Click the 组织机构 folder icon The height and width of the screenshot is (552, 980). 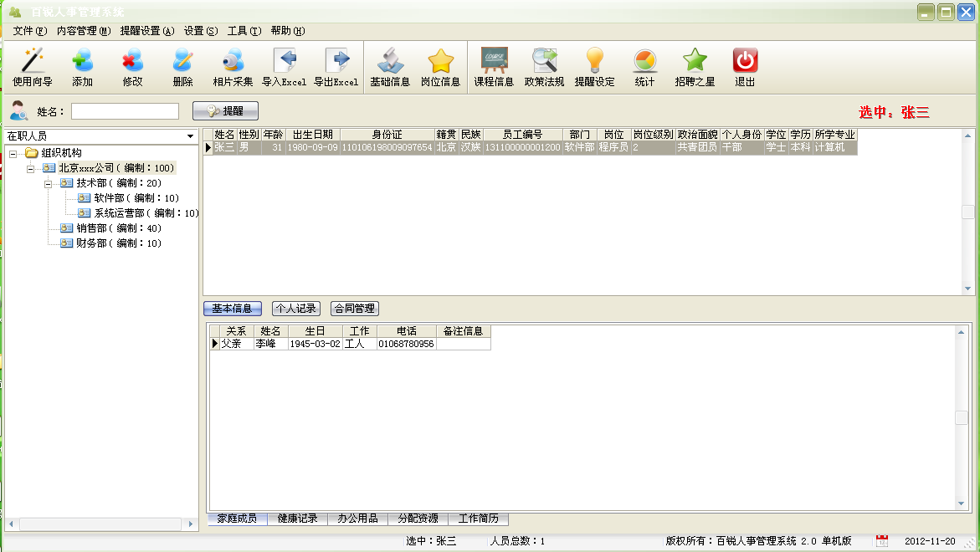[x=31, y=153]
